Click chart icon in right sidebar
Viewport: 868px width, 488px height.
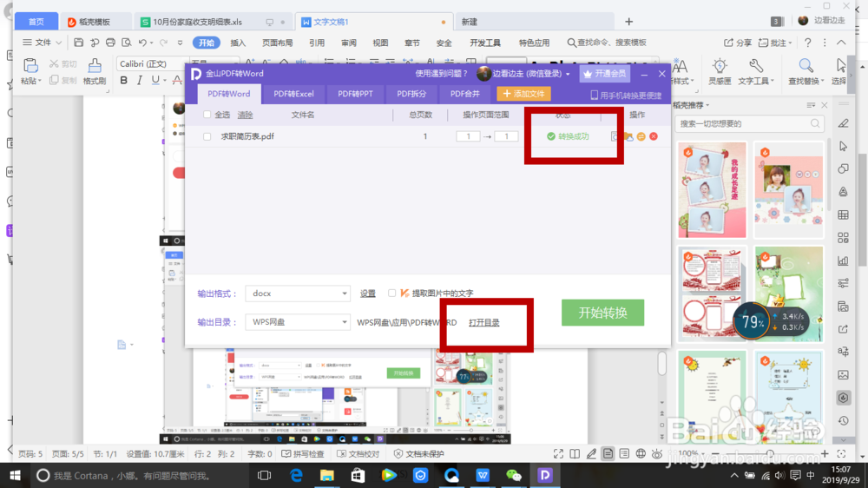point(843,260)
